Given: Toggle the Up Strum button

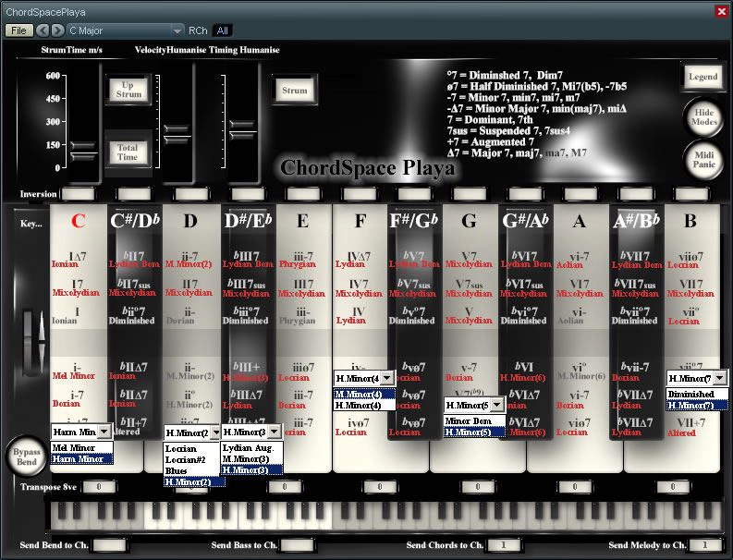Looking at the screenshot, I should pyautogui.click(x=128, y=90).
